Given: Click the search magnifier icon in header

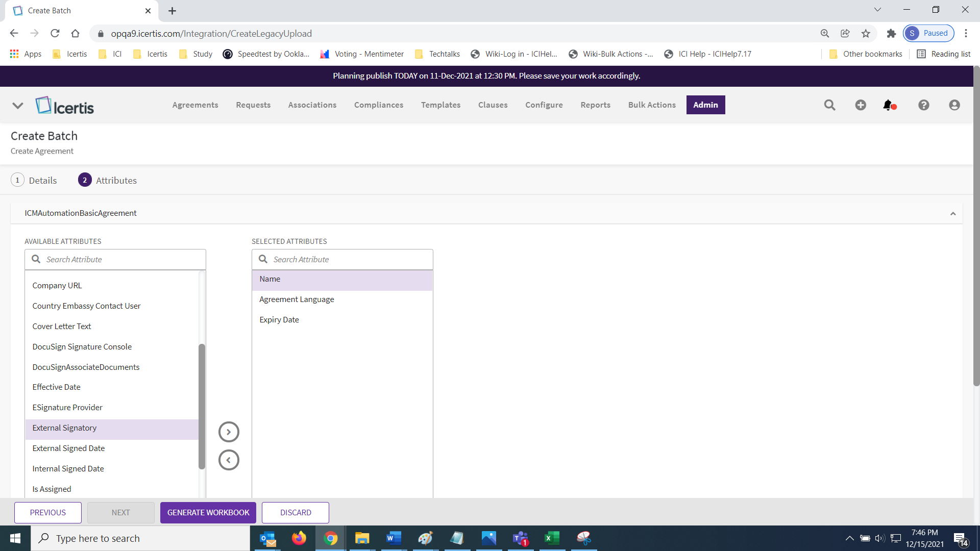Looking at the screenshot, I should (829, 105).
